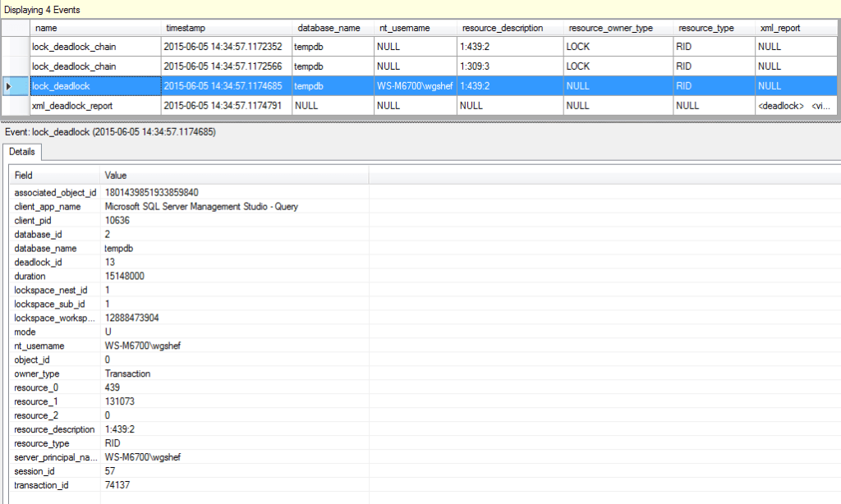Click the Value column header in Details
Viewport: 841px width, 504px height.
116,176
